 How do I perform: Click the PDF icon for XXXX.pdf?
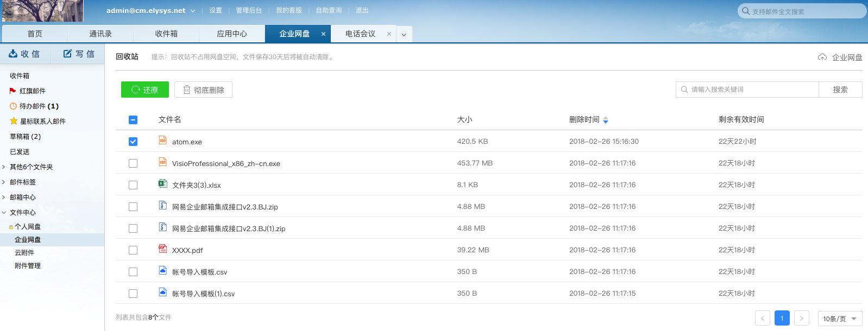[x=162, y=249]
